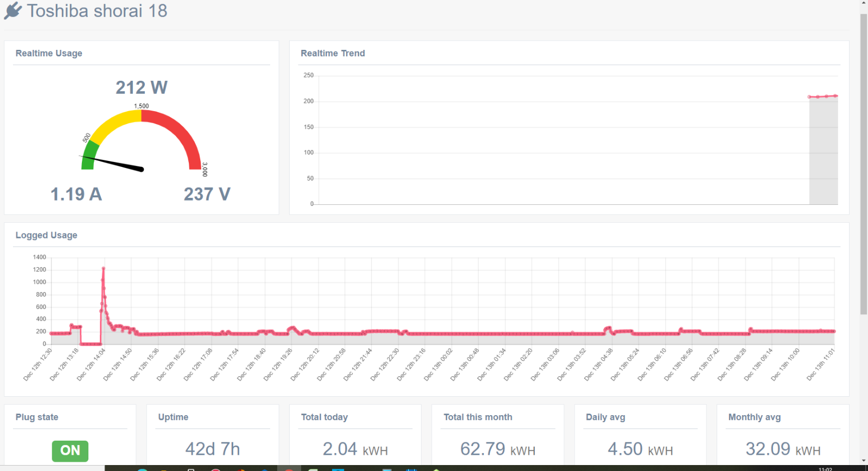
Task: Click the last data point in Realtime Trend
Action: tap(836, 96)
